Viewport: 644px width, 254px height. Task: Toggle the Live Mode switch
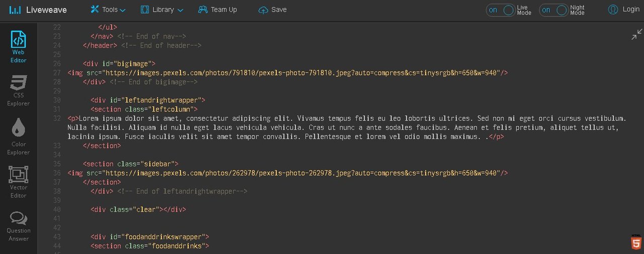[501, 10]
